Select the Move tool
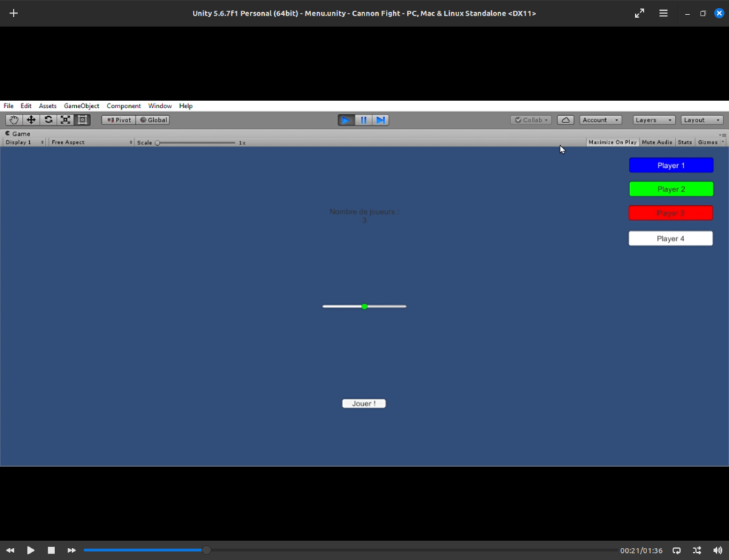The width and height of the screenshot is (729, 560). tap(31, 120)
